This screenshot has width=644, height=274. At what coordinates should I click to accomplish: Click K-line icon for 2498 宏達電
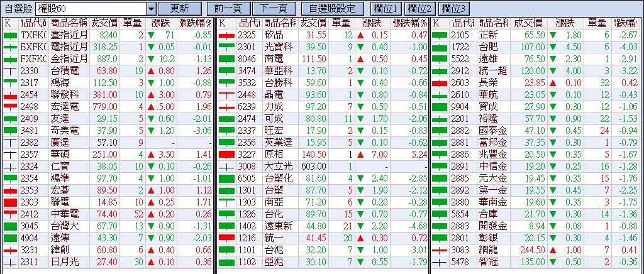[x=11, y=107]
